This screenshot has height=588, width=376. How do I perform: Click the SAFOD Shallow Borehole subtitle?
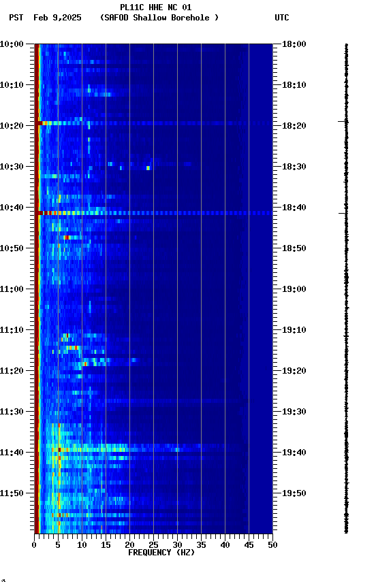click(159, 18)
